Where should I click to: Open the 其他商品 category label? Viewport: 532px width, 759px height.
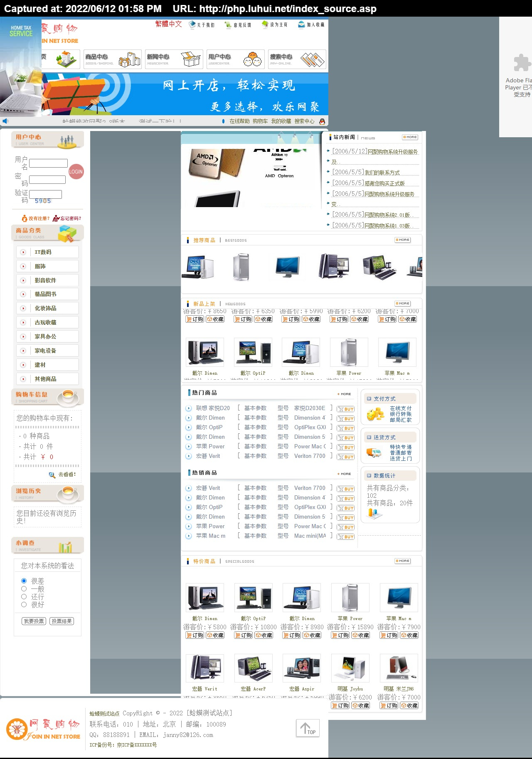(46, 379)
